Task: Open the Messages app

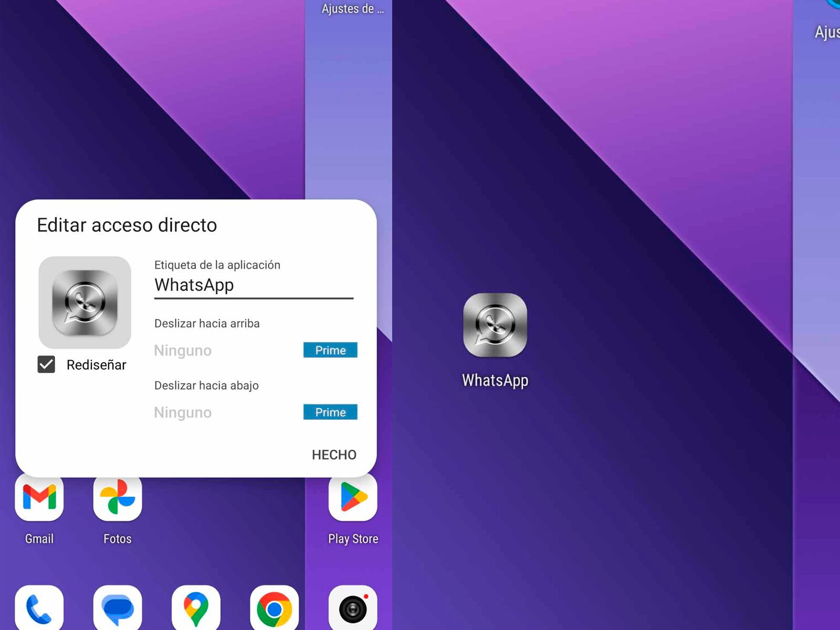Action: (117, 606)
